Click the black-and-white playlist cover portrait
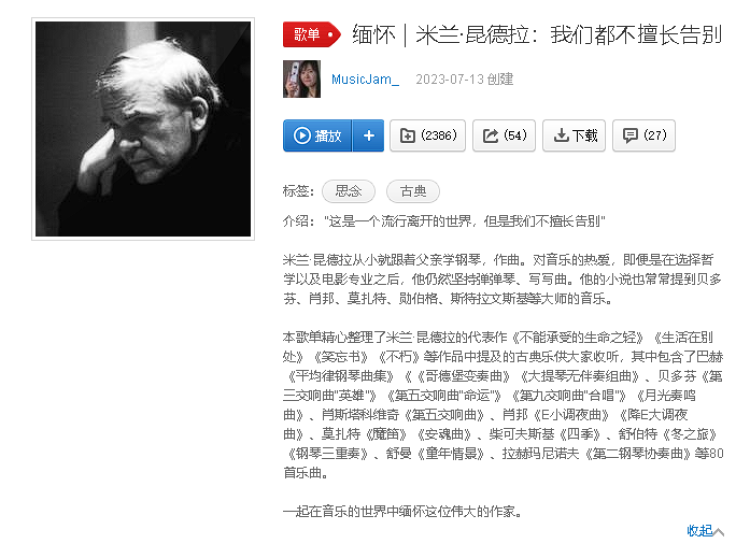Image resolution: width=750 pixels, height=558 pixels. click(x=143, y=129)
